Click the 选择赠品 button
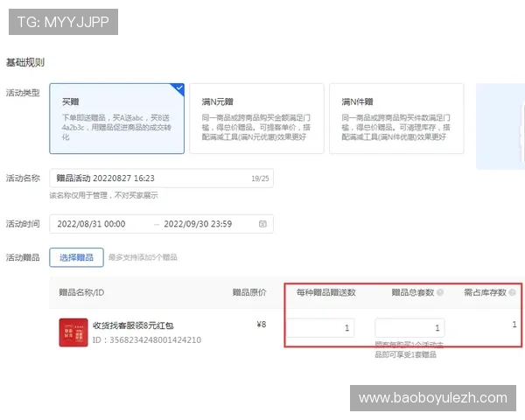The width and height of the screenshot is (525, 420). point(76,257)
